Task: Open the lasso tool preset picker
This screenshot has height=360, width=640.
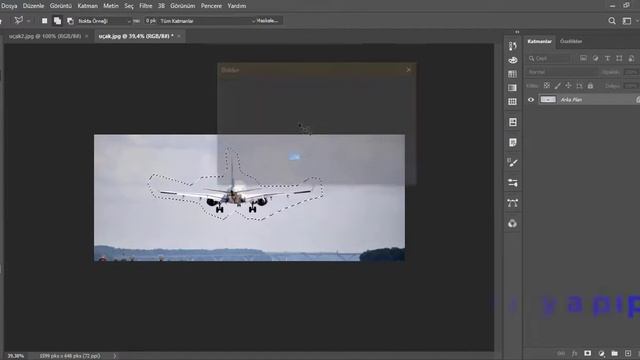Action: pos(22,20)
